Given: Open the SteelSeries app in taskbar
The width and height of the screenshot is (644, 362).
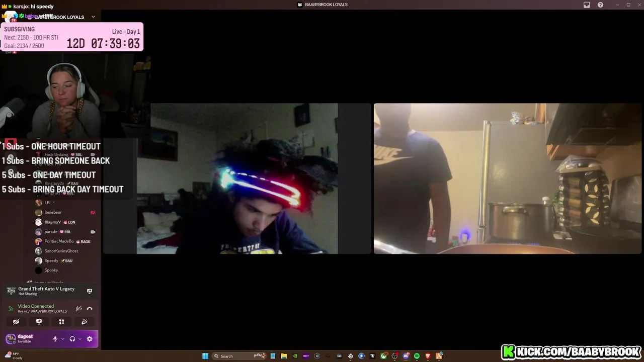Looking at the screenshot, I should tap(350, 356).
